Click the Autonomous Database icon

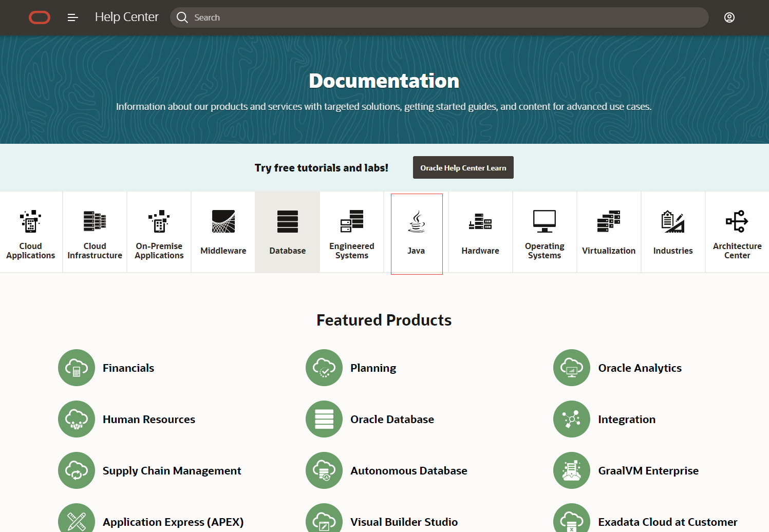[x=324, y=470]
